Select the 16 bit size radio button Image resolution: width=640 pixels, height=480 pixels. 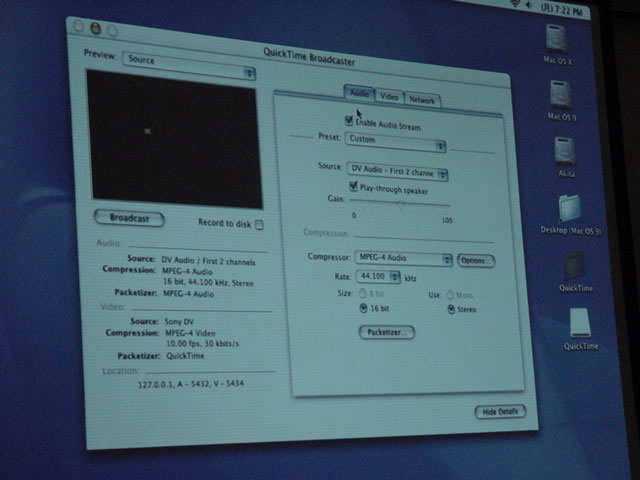[x=362, y=310]
